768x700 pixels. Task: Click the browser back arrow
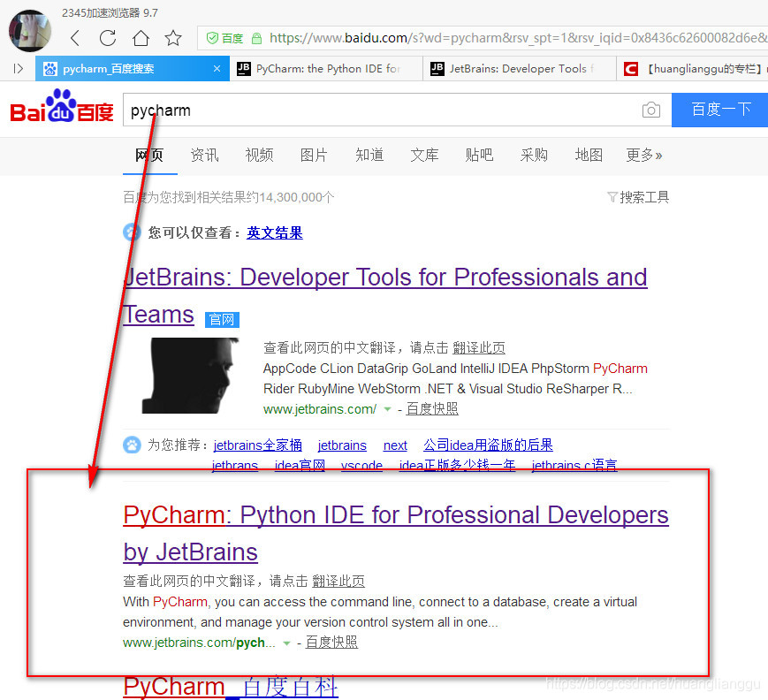75,38
